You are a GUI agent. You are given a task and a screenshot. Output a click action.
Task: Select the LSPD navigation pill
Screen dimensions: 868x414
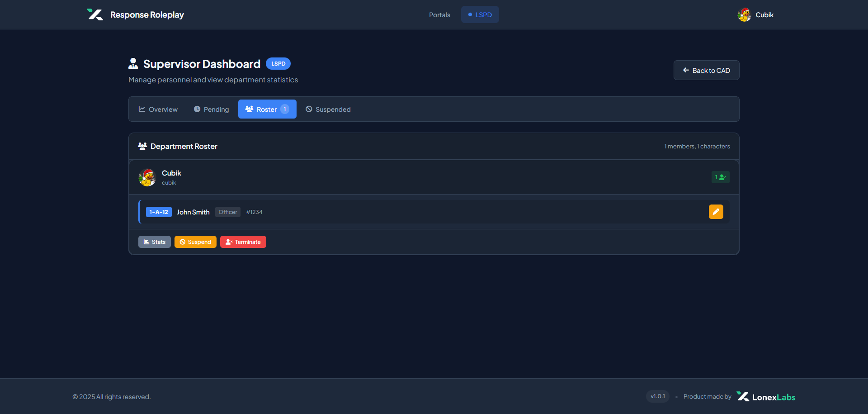(x=480, y=15)
